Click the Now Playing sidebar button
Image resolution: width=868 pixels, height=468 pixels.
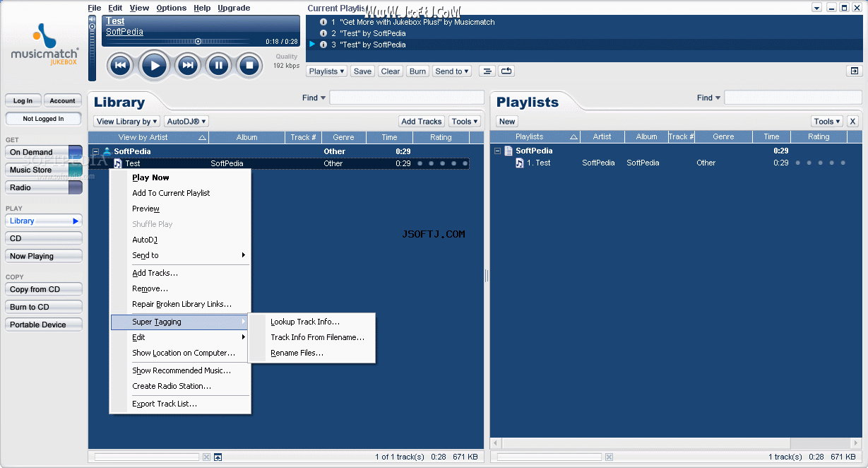[44, 256]
